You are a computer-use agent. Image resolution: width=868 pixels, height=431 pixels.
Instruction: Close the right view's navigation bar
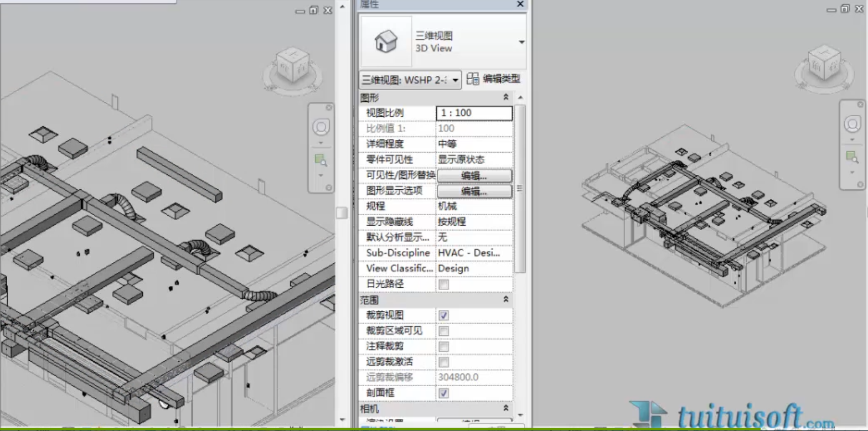point(860,105)
